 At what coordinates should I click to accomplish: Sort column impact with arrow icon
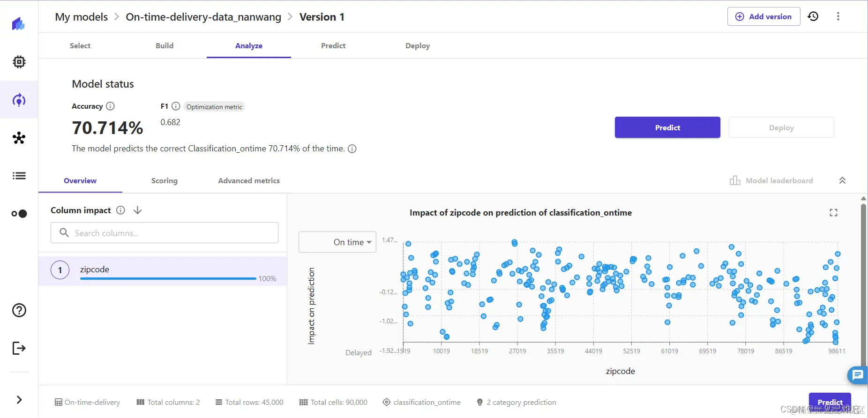coord(137,210)
